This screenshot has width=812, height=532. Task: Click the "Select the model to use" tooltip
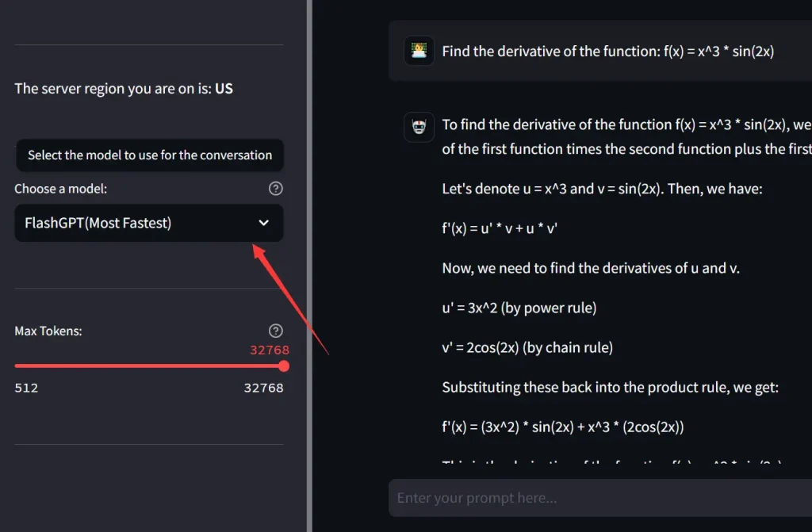click(150, 155)
